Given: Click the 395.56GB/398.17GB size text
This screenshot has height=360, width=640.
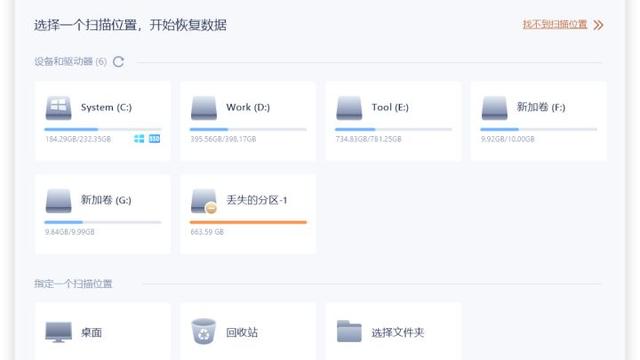Looking at the screenshot, I should [223, 139].
